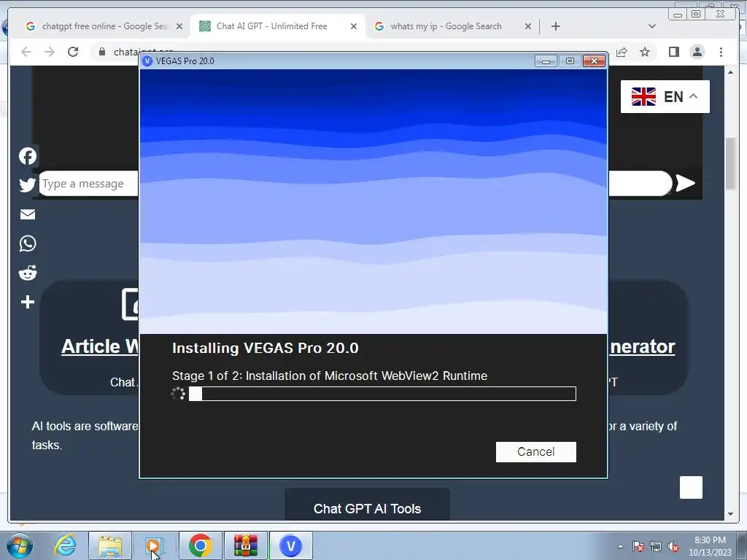Viewport: 747px width, 560px height.
Task: Bookmark this page star icon
Action: pos(645,52)
